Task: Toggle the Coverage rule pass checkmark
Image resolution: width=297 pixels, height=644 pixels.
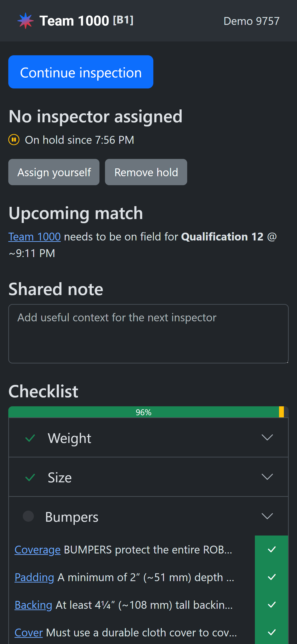Action: 271,550
